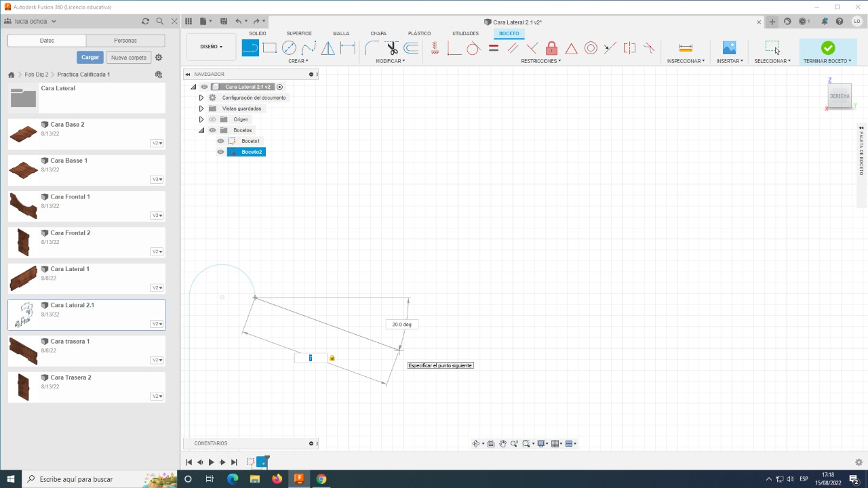Viewport: 868px width, 488px height.
Task: Expand Vistas guardadas node
Action: pyautogui.click(x=201, y=108)
